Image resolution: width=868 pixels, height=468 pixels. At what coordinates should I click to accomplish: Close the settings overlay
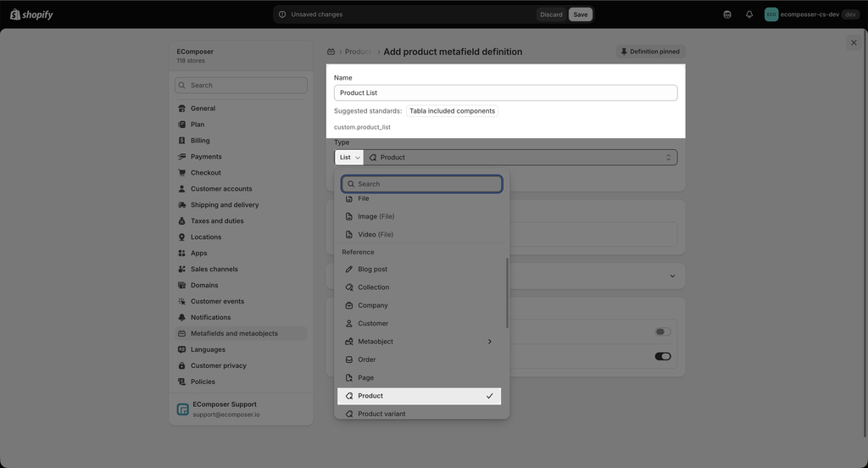point(854,42)
